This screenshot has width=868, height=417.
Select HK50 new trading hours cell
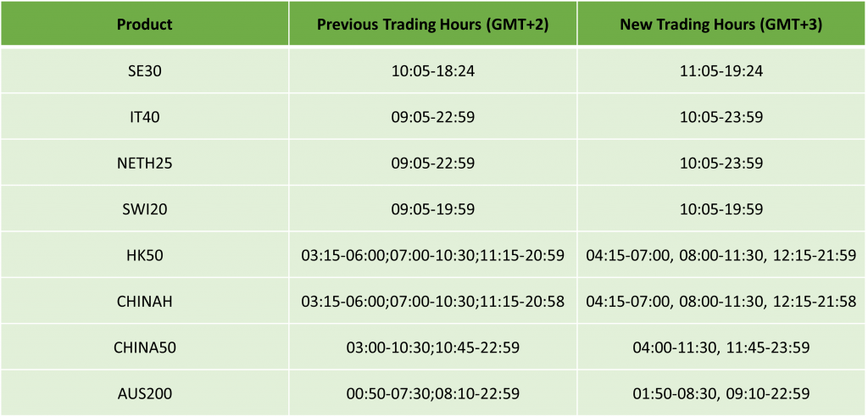pos(721,255)
